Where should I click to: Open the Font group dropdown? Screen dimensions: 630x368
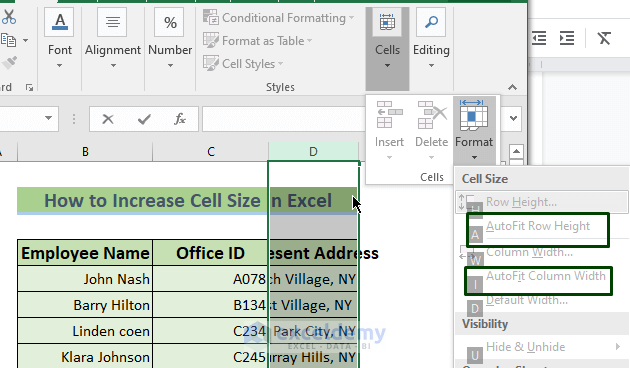(60, 65)
